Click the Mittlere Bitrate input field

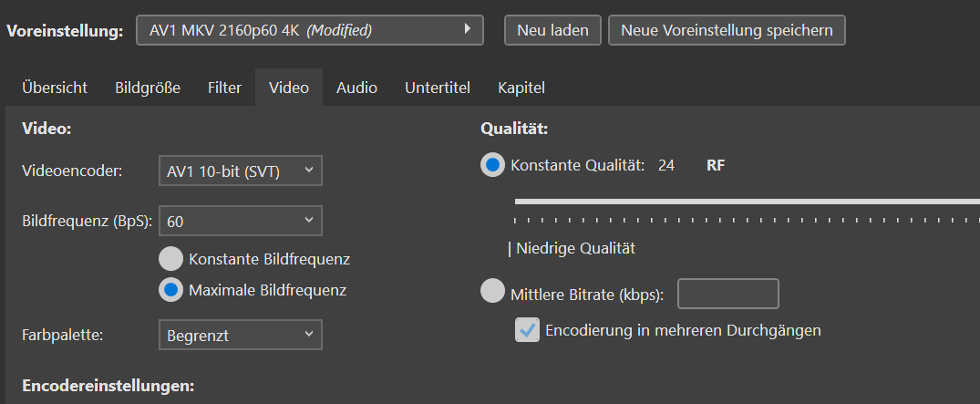727,294
